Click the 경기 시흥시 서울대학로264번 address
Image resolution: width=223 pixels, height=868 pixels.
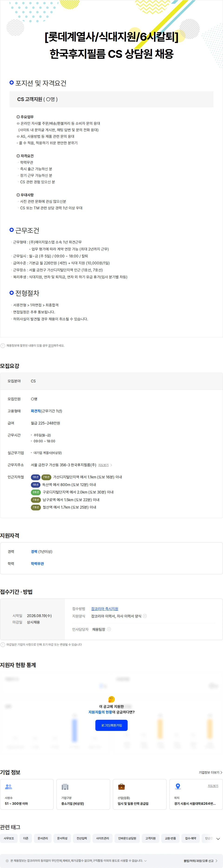[x=195, y=804]
